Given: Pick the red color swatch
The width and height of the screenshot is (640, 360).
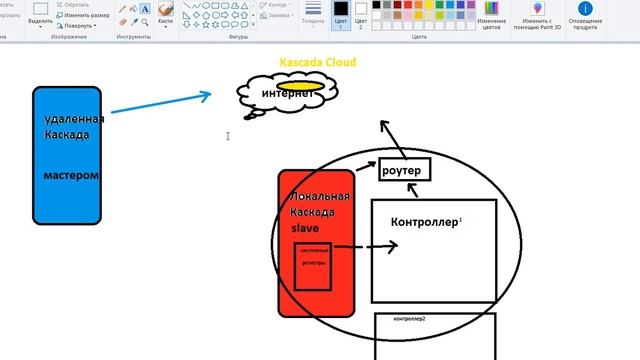Looking at the screenshot, I should (408, 5).
